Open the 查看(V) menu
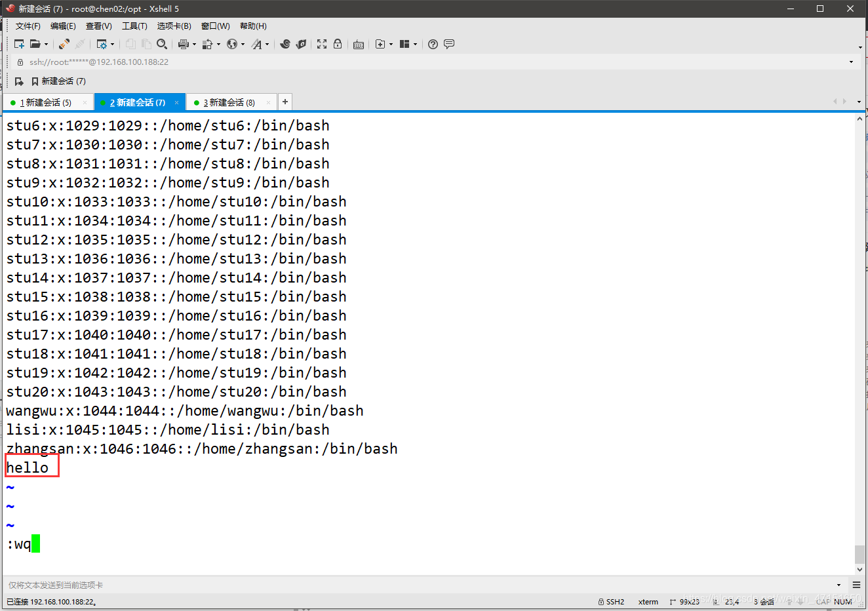The width and height of the screenshot is (868, 611). click(99, 26)
